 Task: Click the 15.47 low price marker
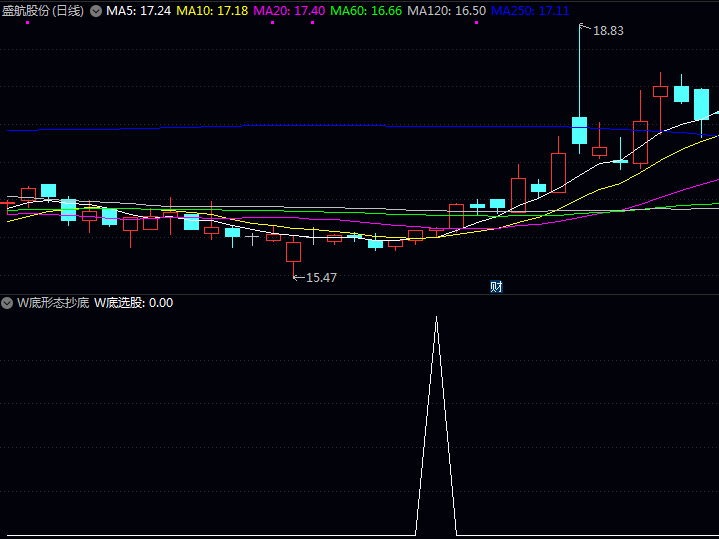(320, 277)
